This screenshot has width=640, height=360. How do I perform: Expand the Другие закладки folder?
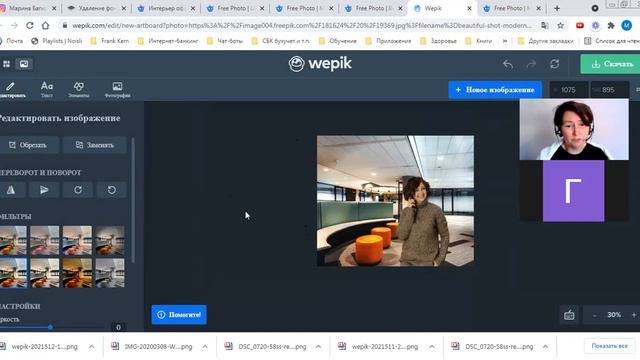pos(545,41)
